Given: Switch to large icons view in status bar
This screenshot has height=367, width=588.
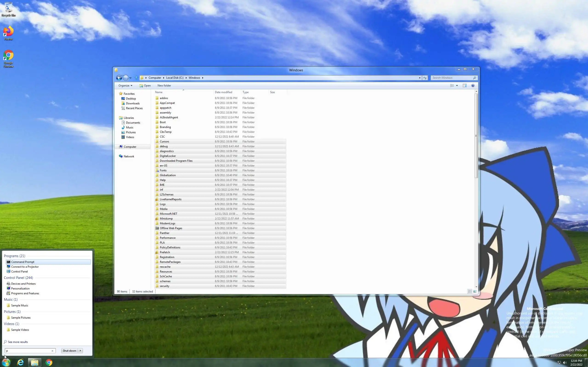Looking at the screenshot, I should pos(475,291).
